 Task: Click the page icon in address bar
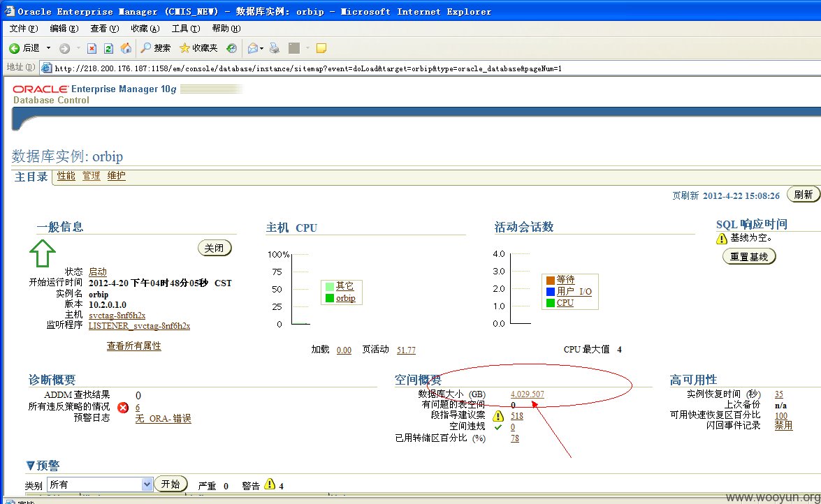click(47, 68)
